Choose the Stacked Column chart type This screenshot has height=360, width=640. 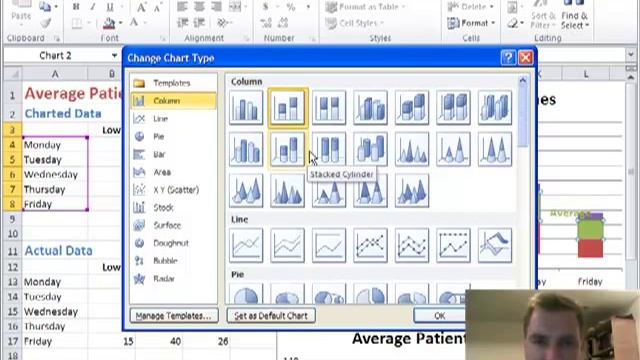coord(287,107)
